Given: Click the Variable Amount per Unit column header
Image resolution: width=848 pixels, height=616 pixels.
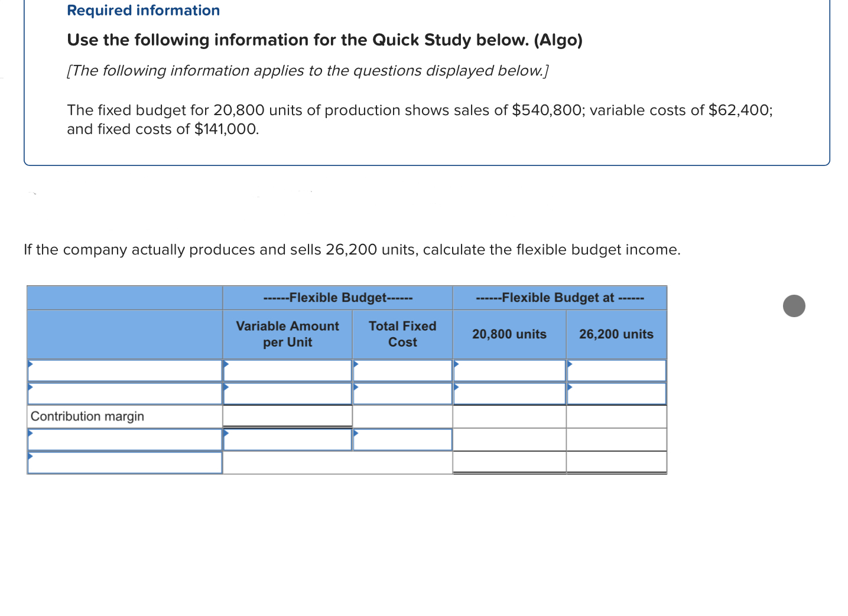Looking at the screenshot, I should [287, 334].
